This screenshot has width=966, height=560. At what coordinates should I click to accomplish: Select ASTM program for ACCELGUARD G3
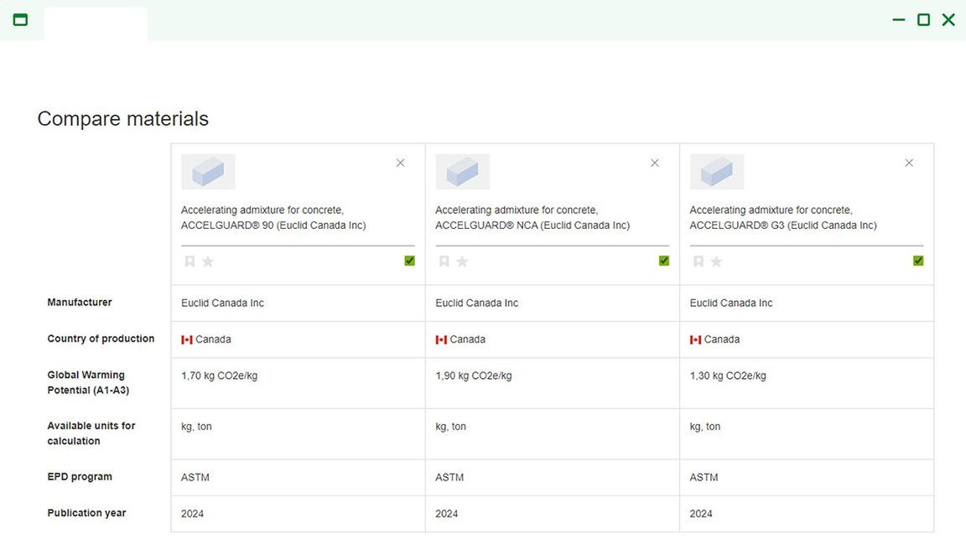[x=704, y=478]
